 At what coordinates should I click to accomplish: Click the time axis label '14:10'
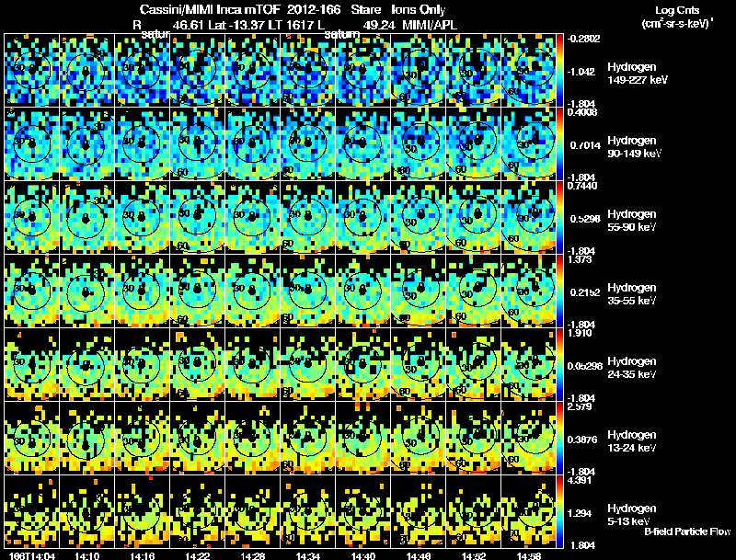[x=86, y=556]
